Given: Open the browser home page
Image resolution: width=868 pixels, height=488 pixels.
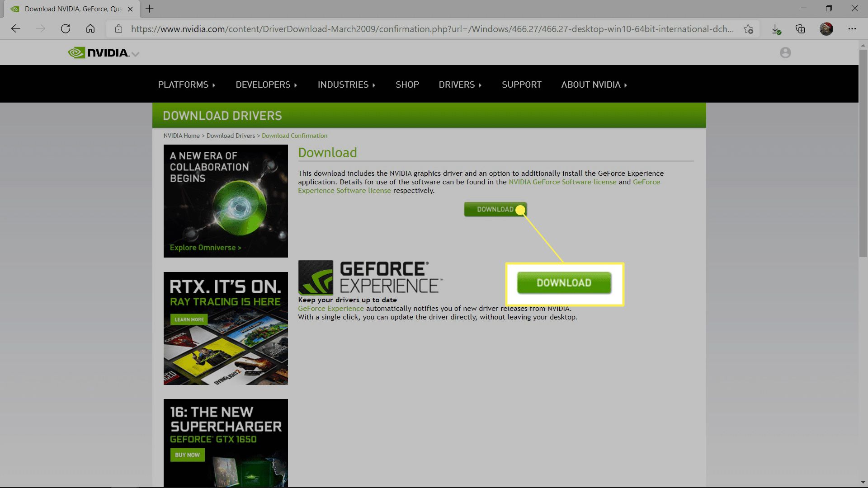Looking at the screenshot, I should click(90, 29).
